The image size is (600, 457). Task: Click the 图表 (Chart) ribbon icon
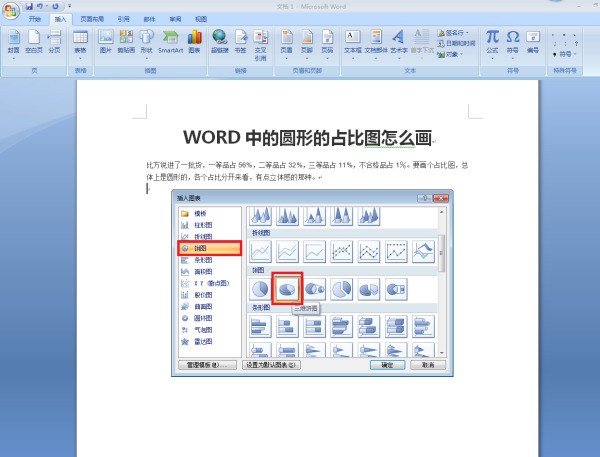[x=194, y=42]
